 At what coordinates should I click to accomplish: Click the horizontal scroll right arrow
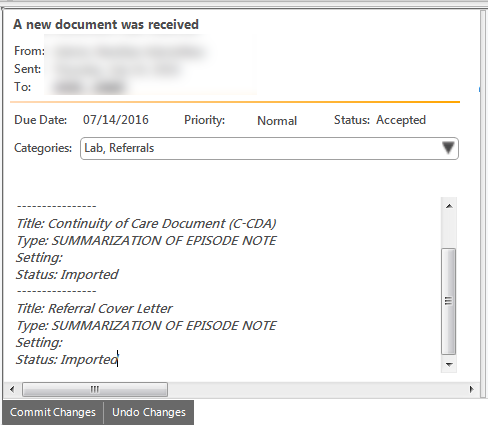[471, 389]
